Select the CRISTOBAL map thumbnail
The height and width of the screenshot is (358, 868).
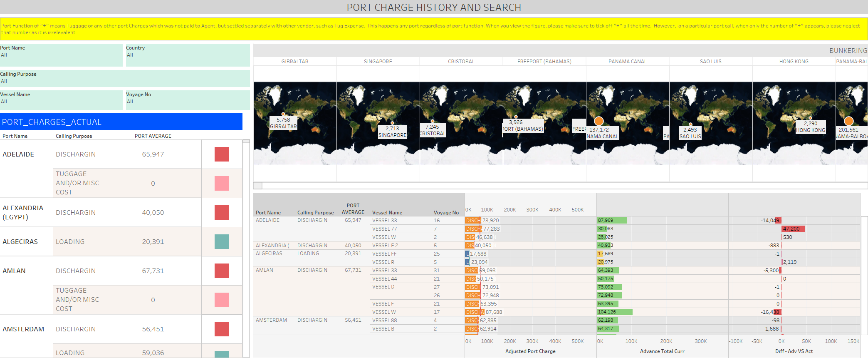click(461, 123)
